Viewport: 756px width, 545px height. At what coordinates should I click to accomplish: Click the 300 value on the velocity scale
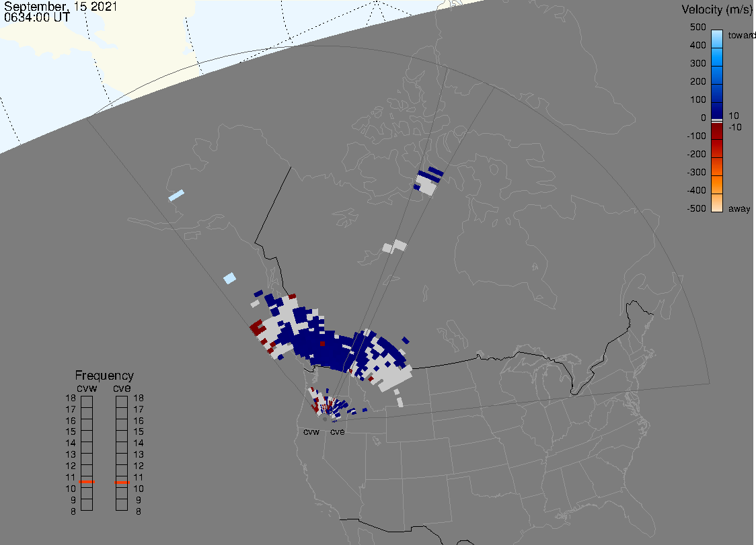[697, 64]
